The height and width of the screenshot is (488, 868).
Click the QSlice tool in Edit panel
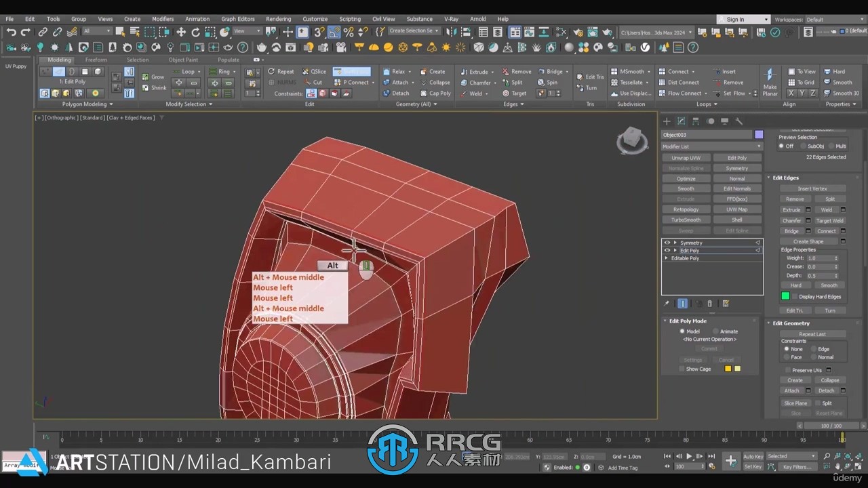314,71
